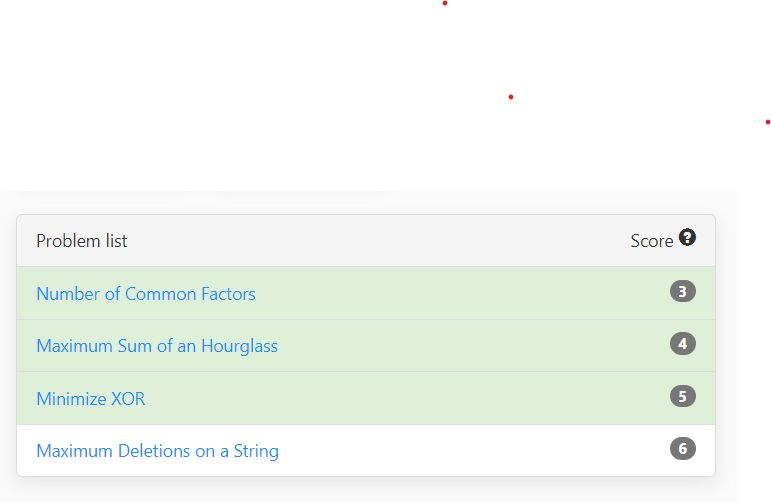Click empty space in the green Minimize XOR row

pyautogui.click(x=400, y=399)
